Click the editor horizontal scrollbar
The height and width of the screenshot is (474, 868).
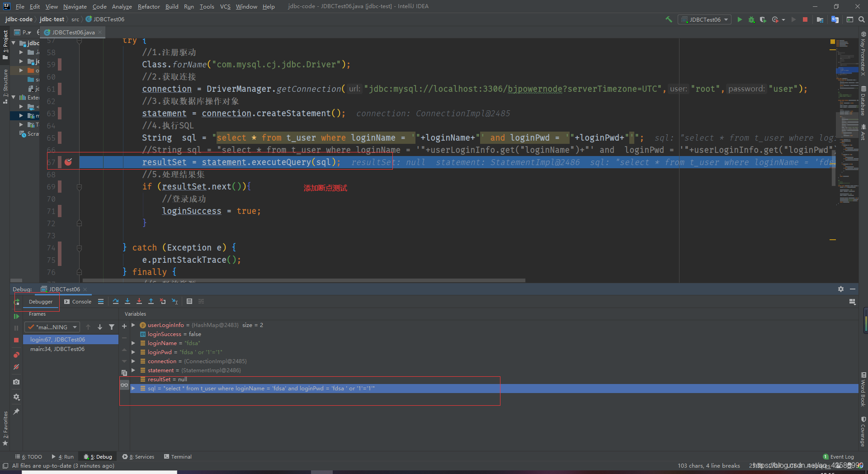click(x=304, y=280)
